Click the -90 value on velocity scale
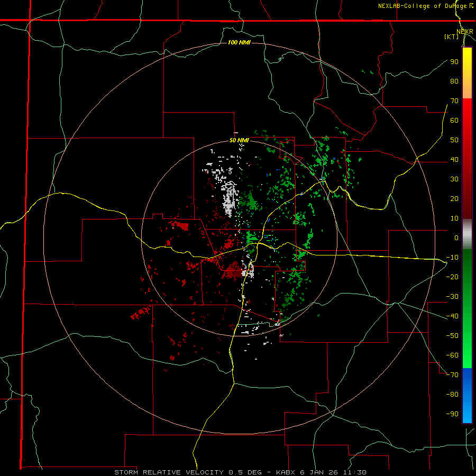Image resolution: width=476 pixels, height=476 pixels. [452, 414]
